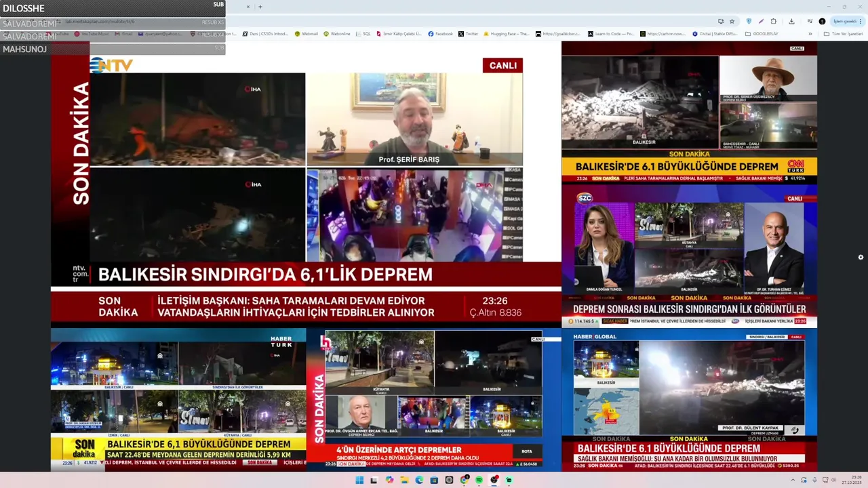The height and width of the screenshot is (488, 868).
Task: Close the current browser tab
Action: click(248, 7)
